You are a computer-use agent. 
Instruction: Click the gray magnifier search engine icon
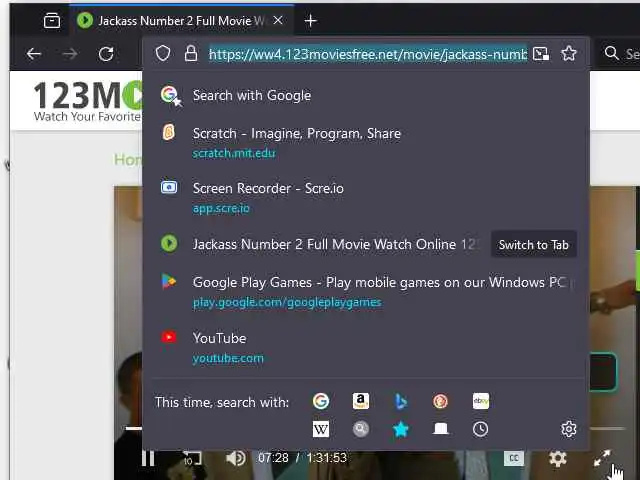361,429
